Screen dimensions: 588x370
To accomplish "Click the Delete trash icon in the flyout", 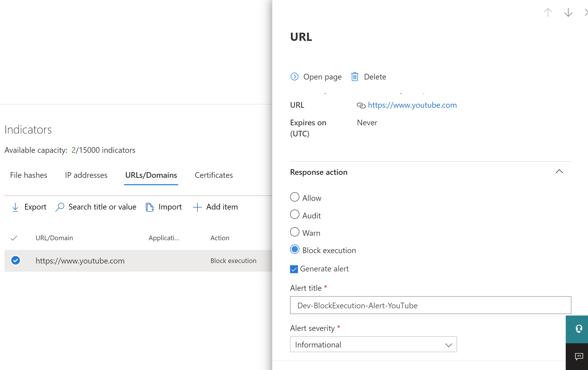I will click(355, 77).
